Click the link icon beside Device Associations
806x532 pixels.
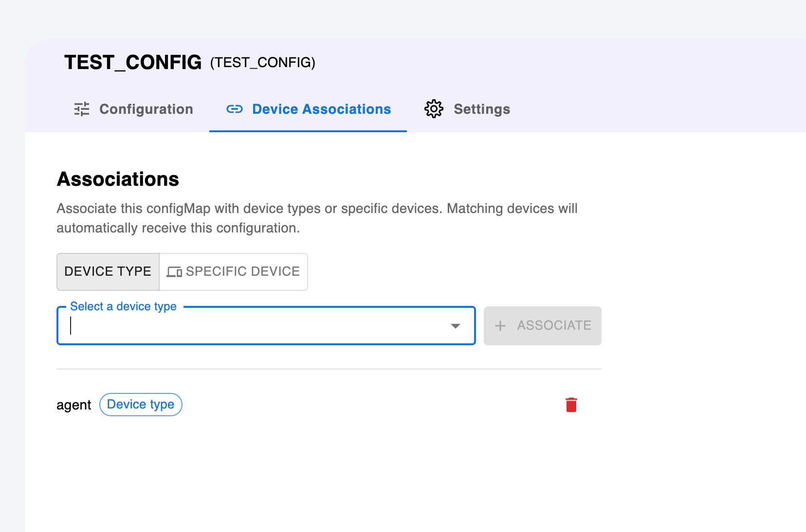coord(235,109)
